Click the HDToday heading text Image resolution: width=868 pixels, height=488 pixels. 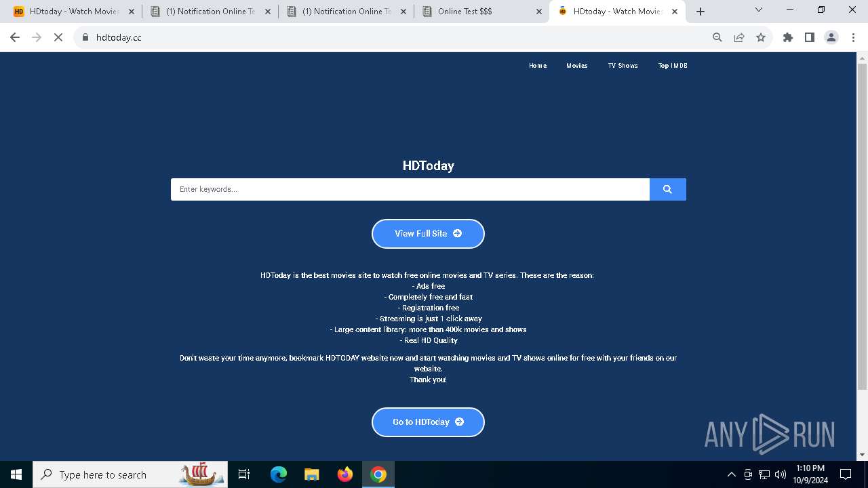point(429,165)
